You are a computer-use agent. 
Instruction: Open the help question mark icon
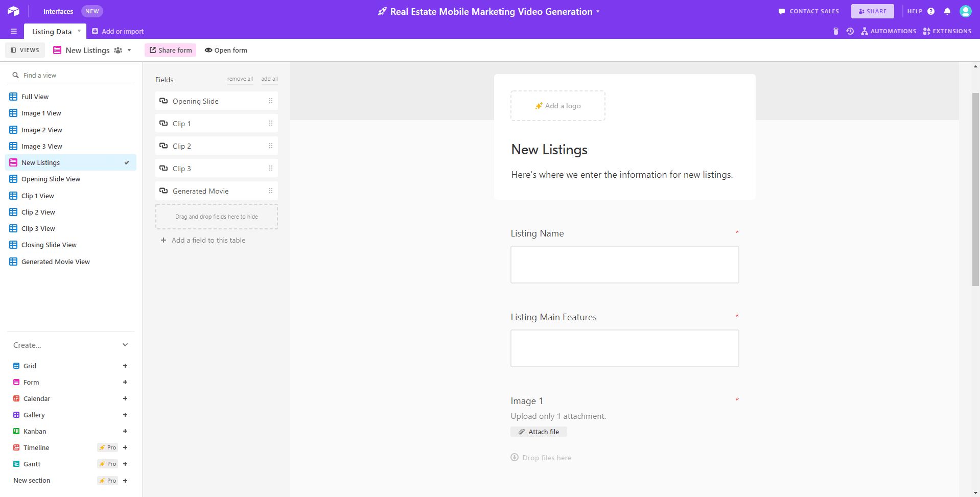[930, 11]
